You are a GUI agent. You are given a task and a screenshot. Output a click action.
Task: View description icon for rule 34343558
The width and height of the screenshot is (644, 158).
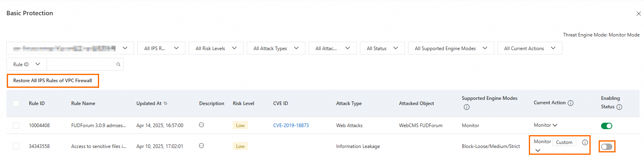[x=201, y=146]
